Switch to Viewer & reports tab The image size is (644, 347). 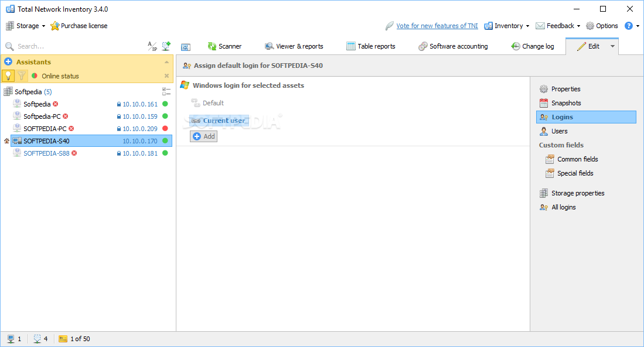pyautogui.click(x=294, y=46)
